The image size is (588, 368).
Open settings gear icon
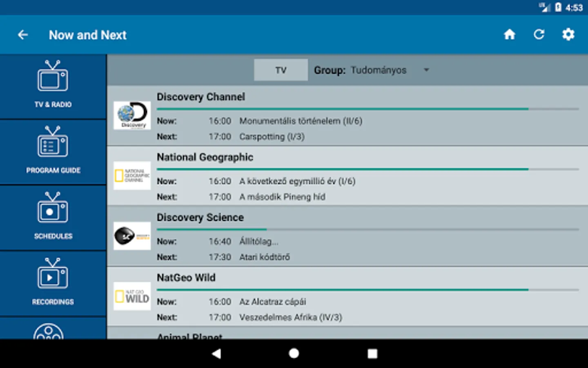(x=568, y=34)
